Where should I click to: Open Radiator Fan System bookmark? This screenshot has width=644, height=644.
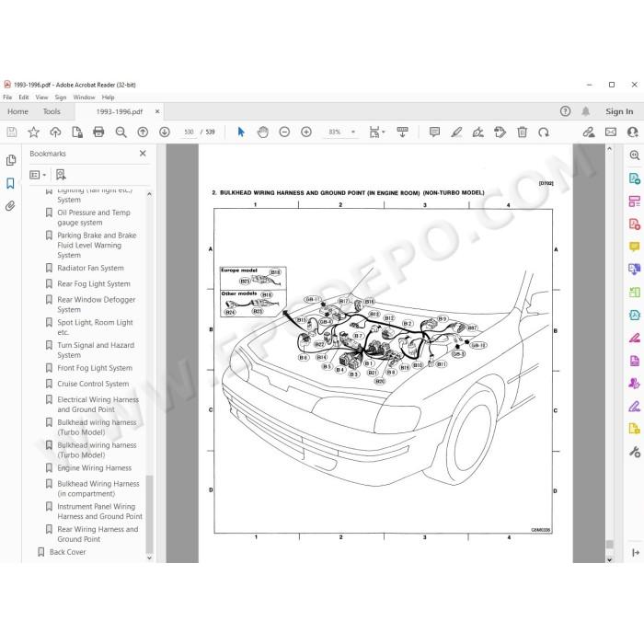(x=90, y=268)
